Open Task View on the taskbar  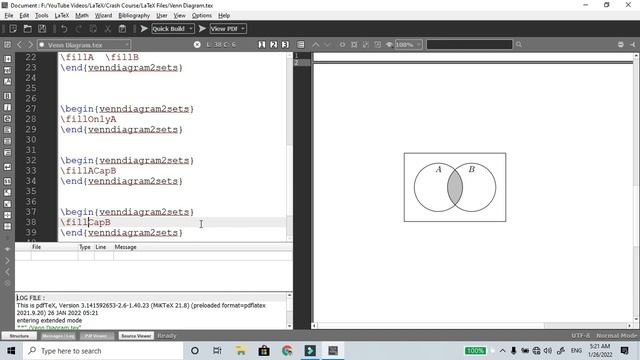[217, 351]
